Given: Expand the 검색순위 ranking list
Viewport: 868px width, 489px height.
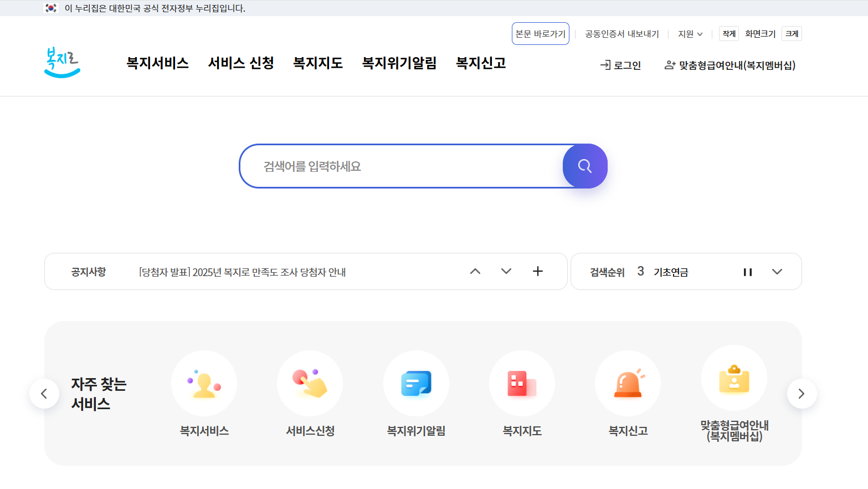Looking at the screenshot, I should pos(777,272).
